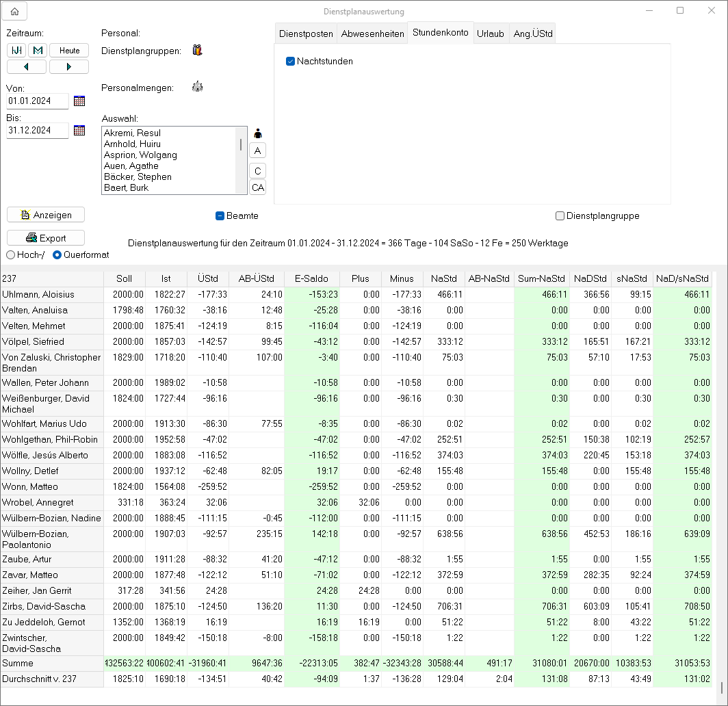Advance to next period with right arrow

[x=69, y=67]
